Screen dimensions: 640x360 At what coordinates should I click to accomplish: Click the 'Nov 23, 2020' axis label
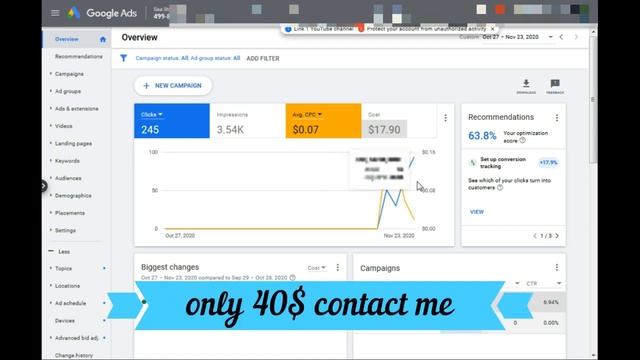399,236
